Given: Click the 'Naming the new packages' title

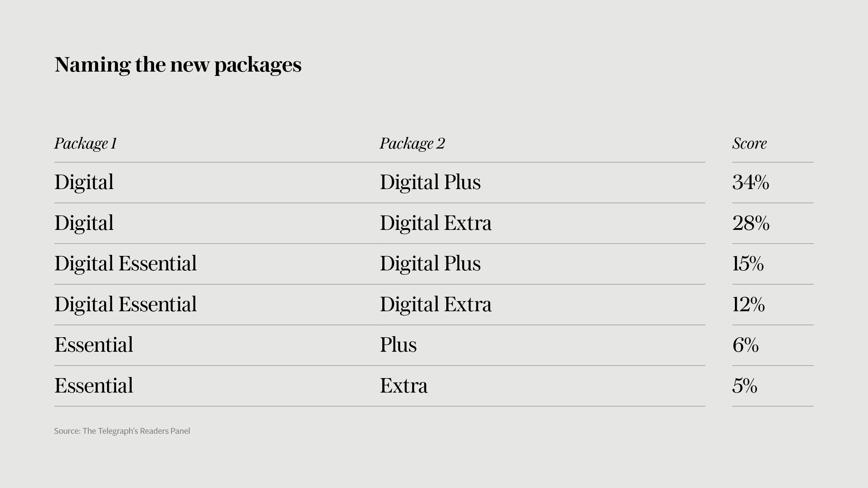Looking at the screenshot, I should point(178,65).
